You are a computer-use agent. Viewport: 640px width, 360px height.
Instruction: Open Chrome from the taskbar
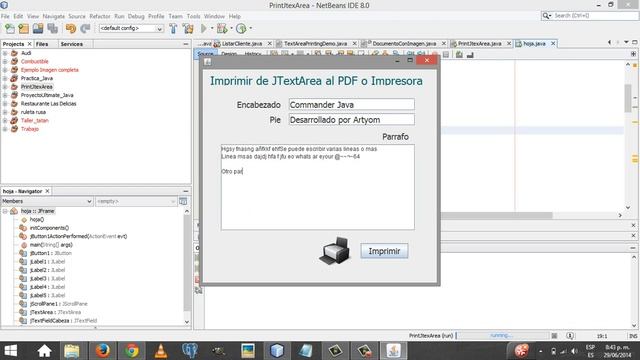click(131, 351)
